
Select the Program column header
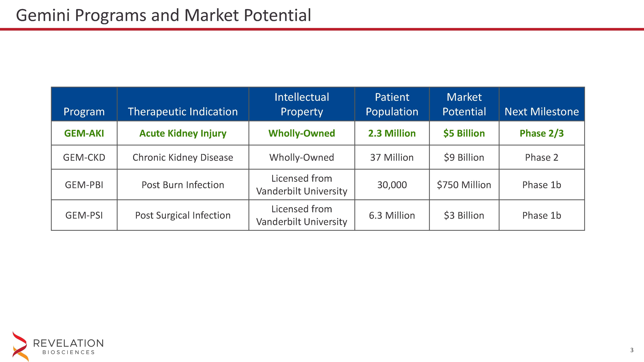(x=84, y=111)
